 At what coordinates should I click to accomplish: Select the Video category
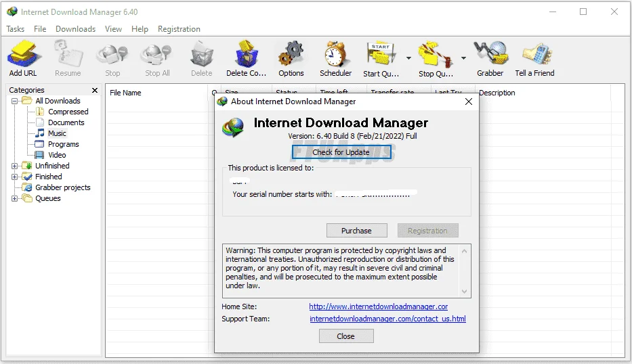click(x=57, y=155)
